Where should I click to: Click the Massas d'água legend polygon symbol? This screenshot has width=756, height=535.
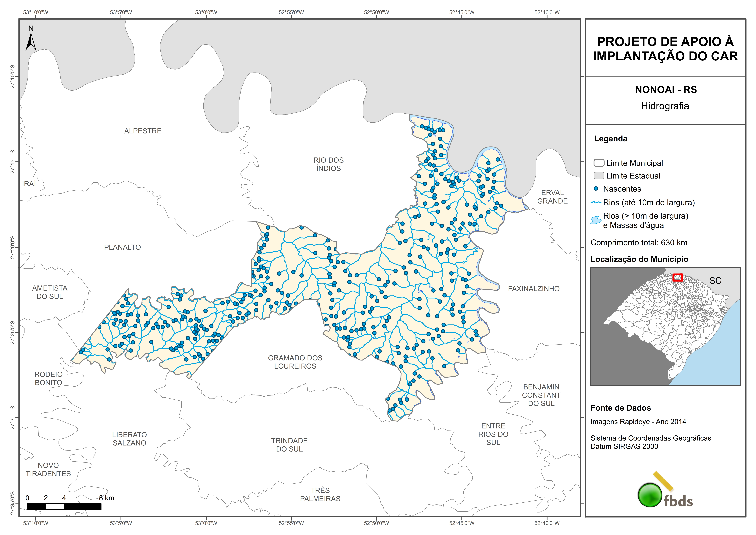tap(596, 220)
